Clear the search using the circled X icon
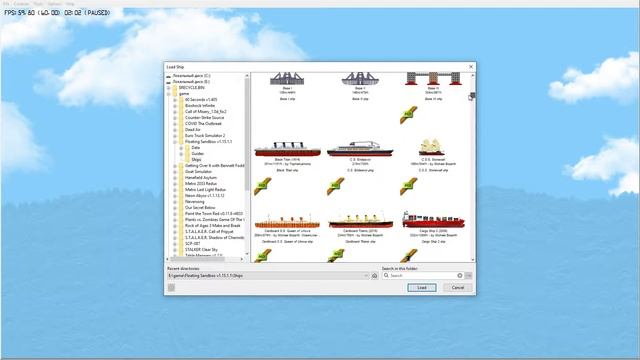 460,276
